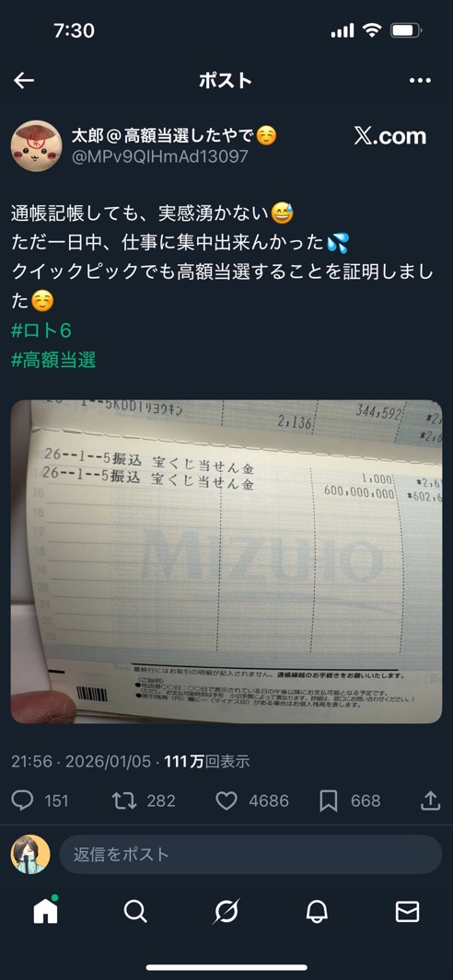This screenshot has height=980, width=453.
Task: Open the Messages envelope tab
Action: 407,912
